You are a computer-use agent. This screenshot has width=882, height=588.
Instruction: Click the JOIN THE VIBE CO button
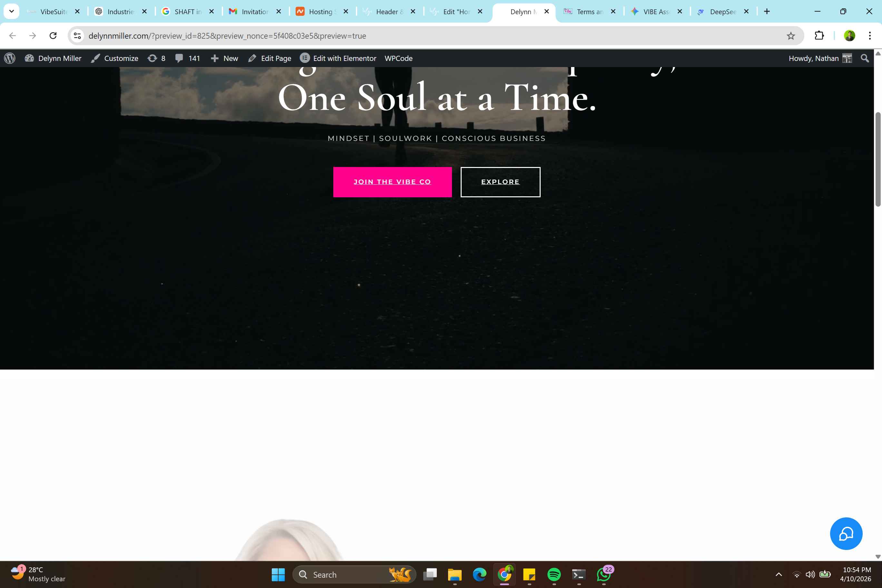[x=392, y=182]
